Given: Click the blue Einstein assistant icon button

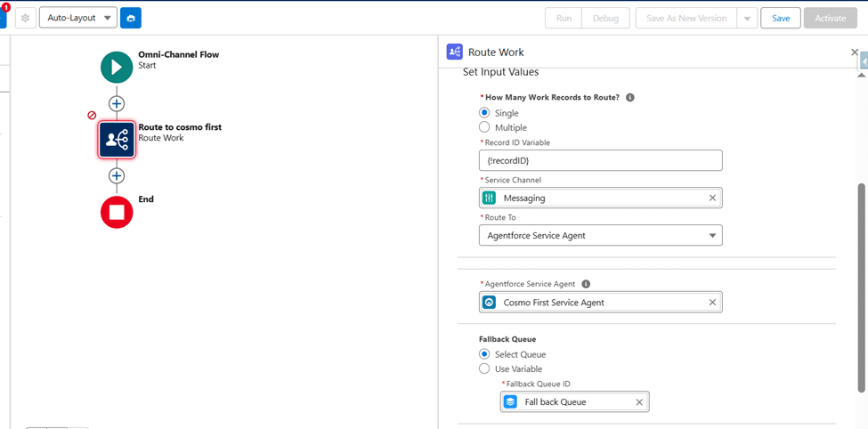Looking at the screenshot, I should coord(131,18).
